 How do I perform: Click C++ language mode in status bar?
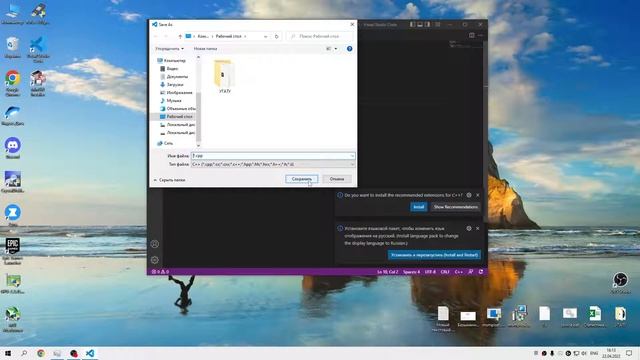459,272
